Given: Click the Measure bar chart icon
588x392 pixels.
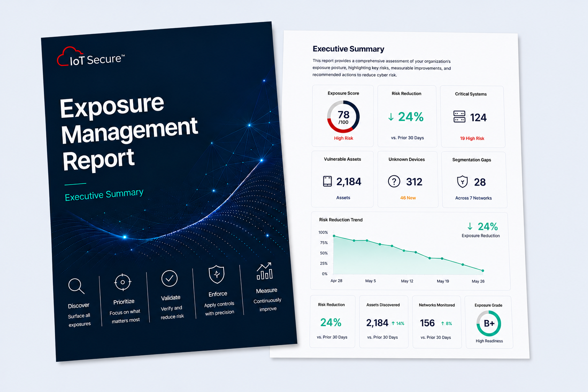Looking at the screenshot, I should 264,271.
